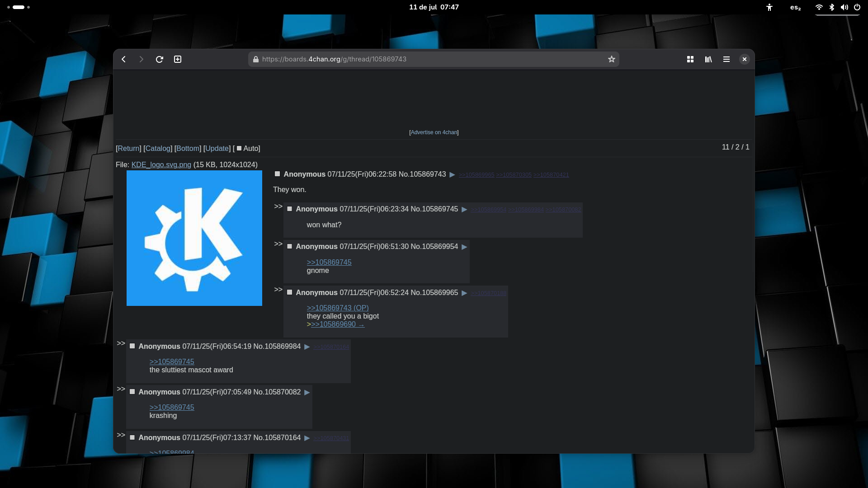Tick checkbox for post No.105870164
This screenshot has height=488, width=868.
tap(132, 437)
